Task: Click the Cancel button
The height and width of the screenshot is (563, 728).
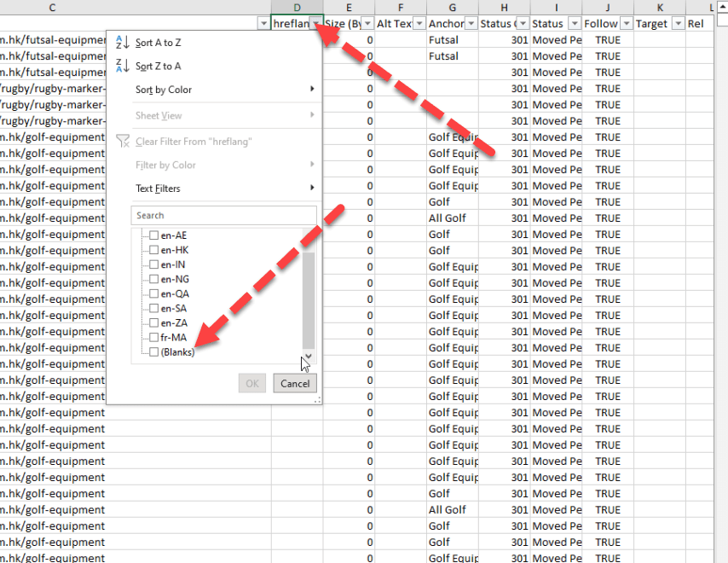Action: pyautogui.click(x=295, y=384)
